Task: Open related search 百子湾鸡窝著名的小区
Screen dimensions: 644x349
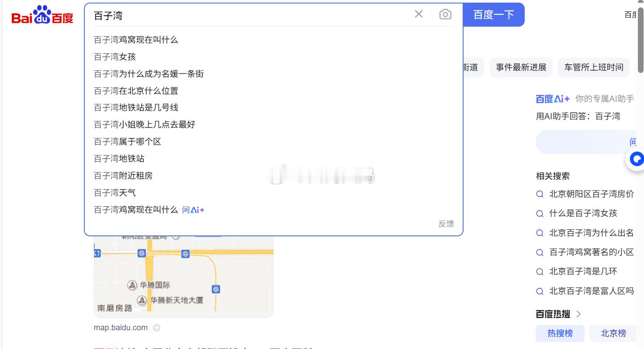Action: [592, 252]
